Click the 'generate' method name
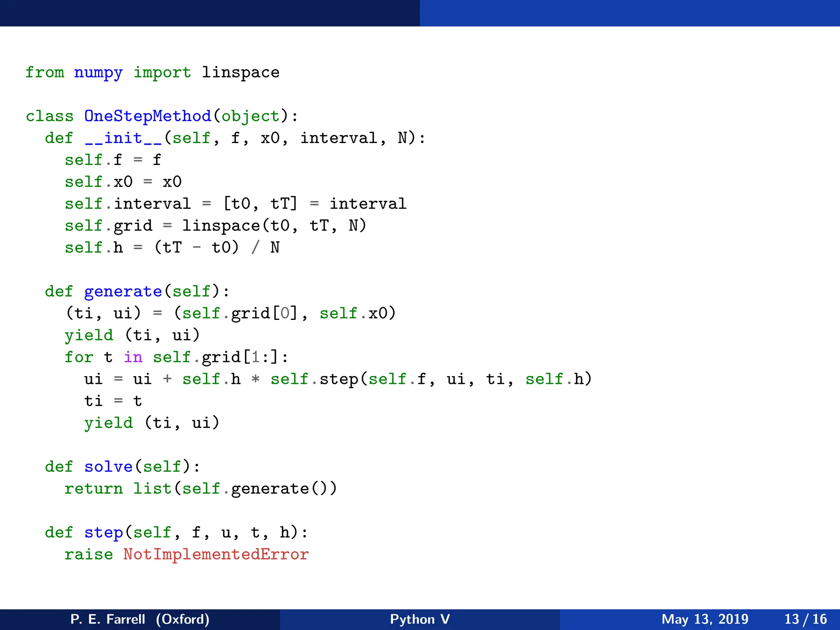The width and height of the screenshot is (840, 630). click(123, 292)
